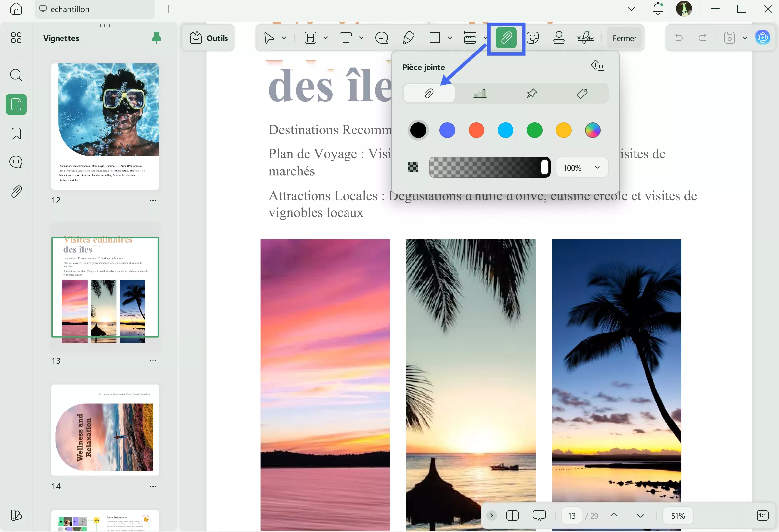Open the save options dropdown arrow
Screen dimensions: 779x532
pyautogui.click(x=745, y=38)
